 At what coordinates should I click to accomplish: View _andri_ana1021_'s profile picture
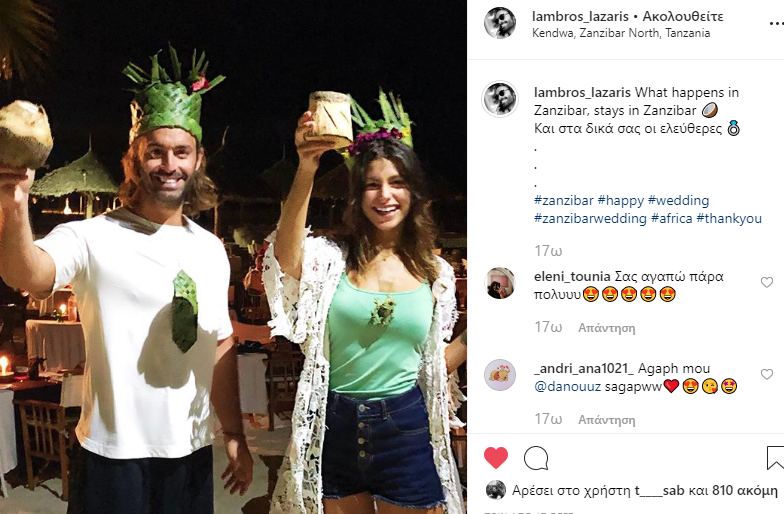(500, 375)
